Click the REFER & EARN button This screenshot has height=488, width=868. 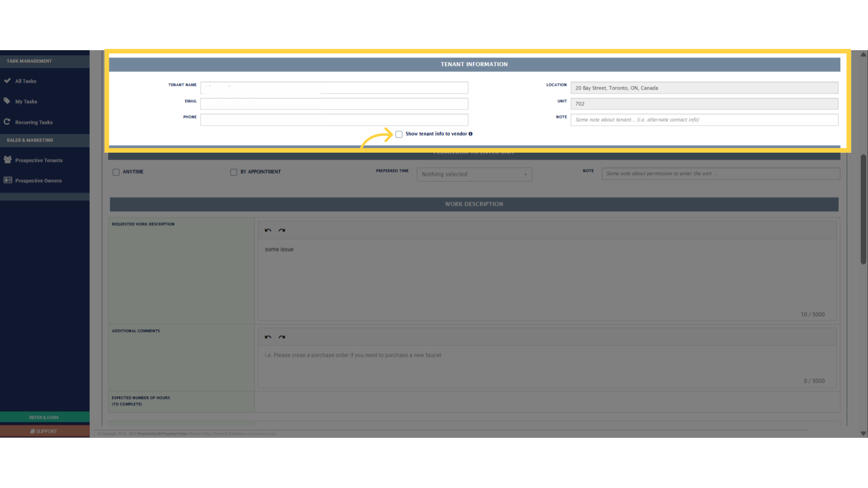44,417
